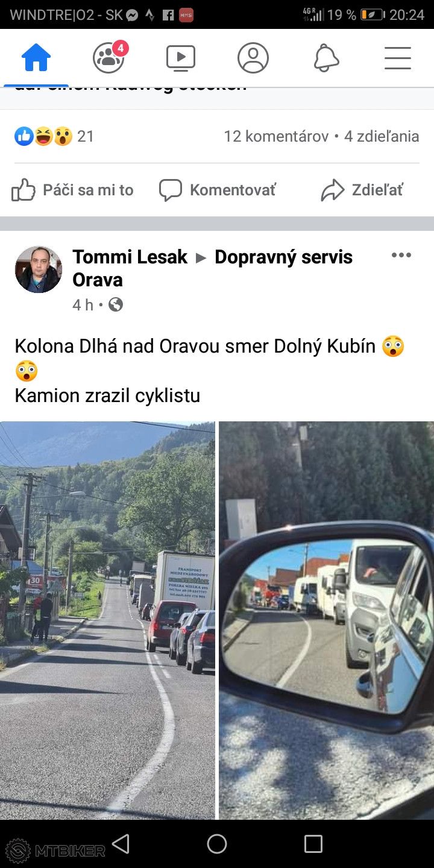This screenshot has height=868, width=434.
Task: Tap the Páči sa mi to like button
Action: [72, 190]
